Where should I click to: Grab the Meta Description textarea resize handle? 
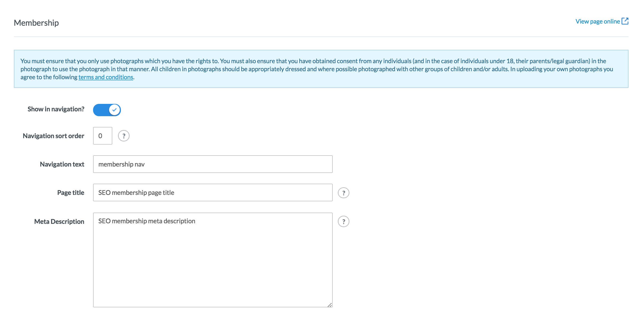[330, 305]
